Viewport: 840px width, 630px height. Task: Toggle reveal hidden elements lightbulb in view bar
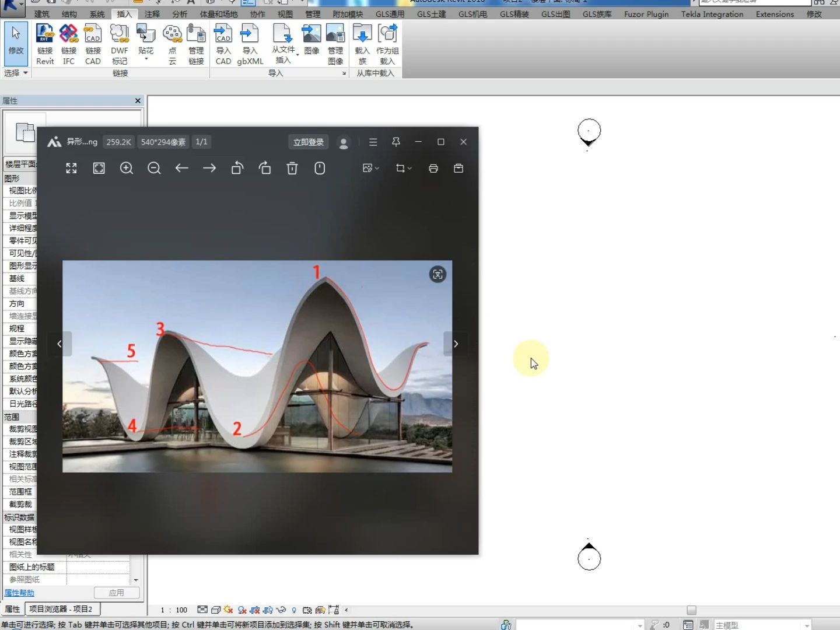pos(294,610)
